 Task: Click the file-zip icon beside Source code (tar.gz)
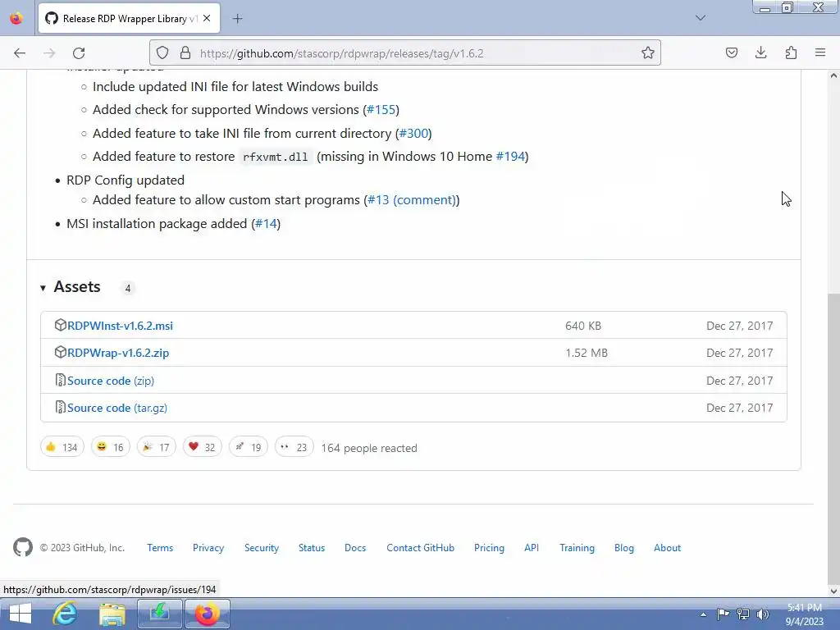point(60,408)
